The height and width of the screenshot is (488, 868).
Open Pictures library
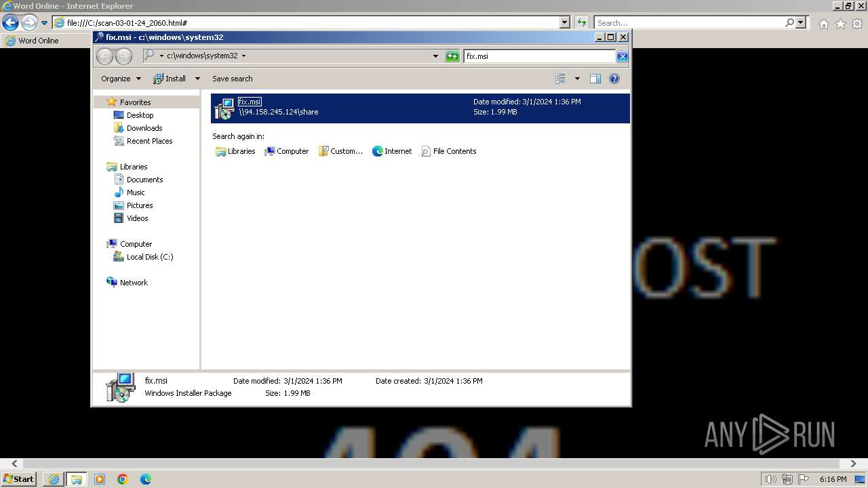click(x=140, y=205)
